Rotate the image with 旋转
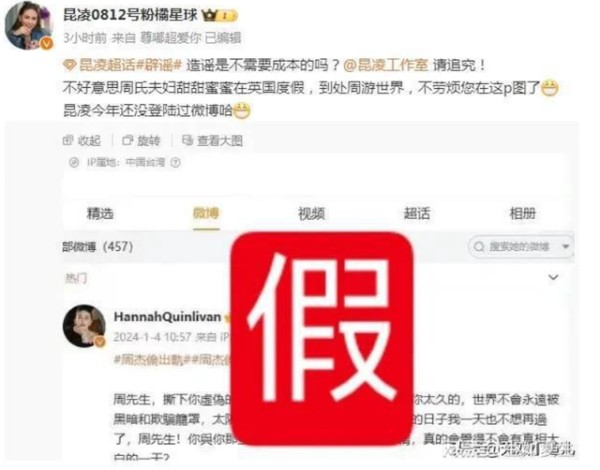Viewport: 600px width, 470px height. tap(141, 141)
